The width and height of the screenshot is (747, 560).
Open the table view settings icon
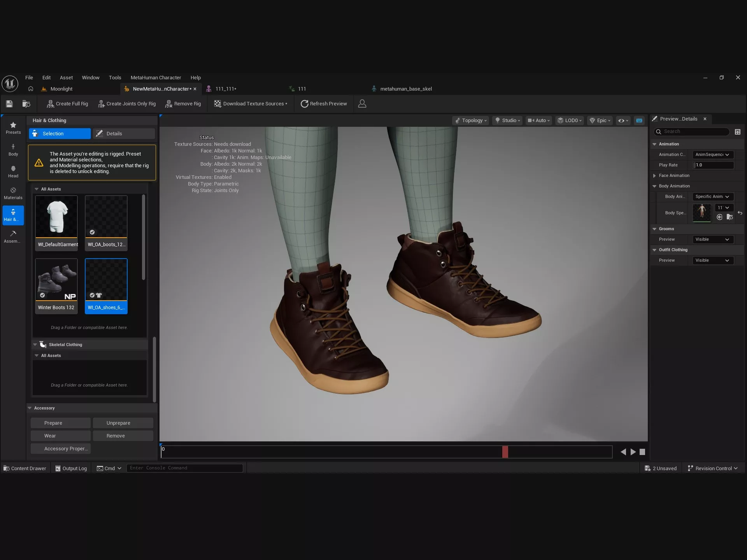[x=737, y=132]
